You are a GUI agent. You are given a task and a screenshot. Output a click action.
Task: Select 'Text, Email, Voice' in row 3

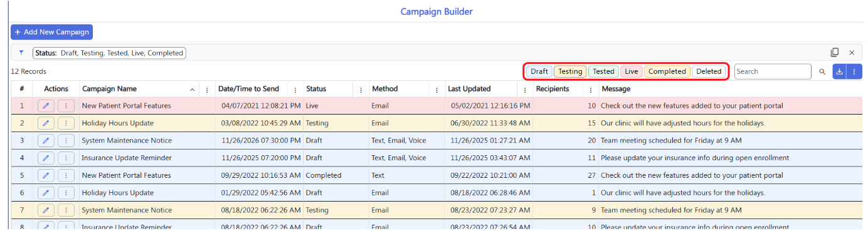click(398, 141)
